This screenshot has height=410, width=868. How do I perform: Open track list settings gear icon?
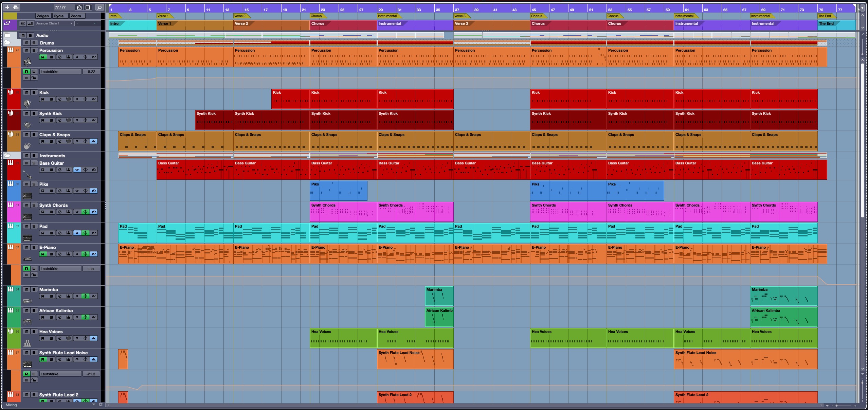click(x=101, y=405)
